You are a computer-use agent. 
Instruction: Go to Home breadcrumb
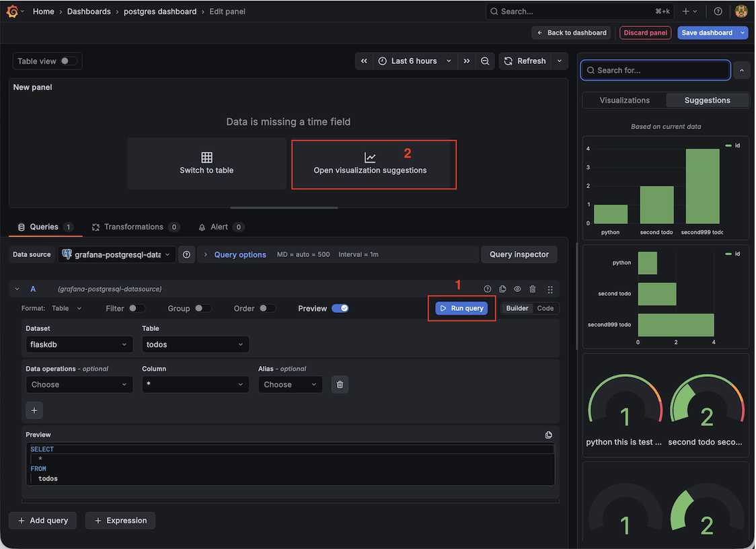coord(44,11)
